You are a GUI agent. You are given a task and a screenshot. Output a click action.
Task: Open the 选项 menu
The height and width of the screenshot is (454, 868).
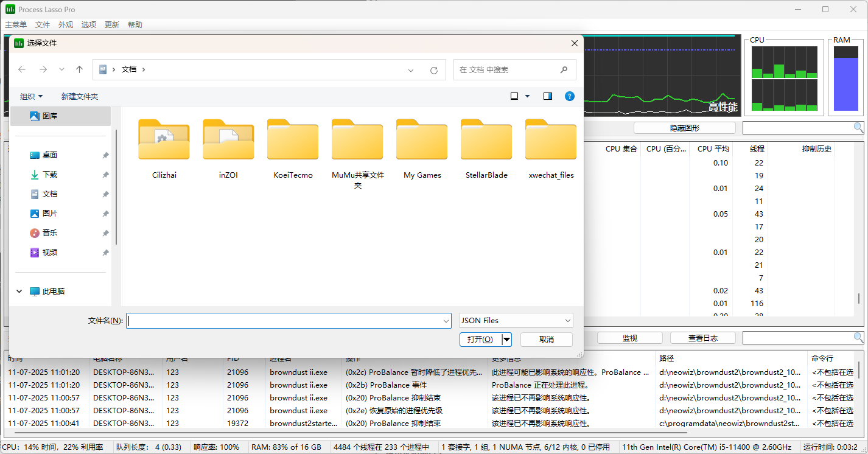click(89, 25)
